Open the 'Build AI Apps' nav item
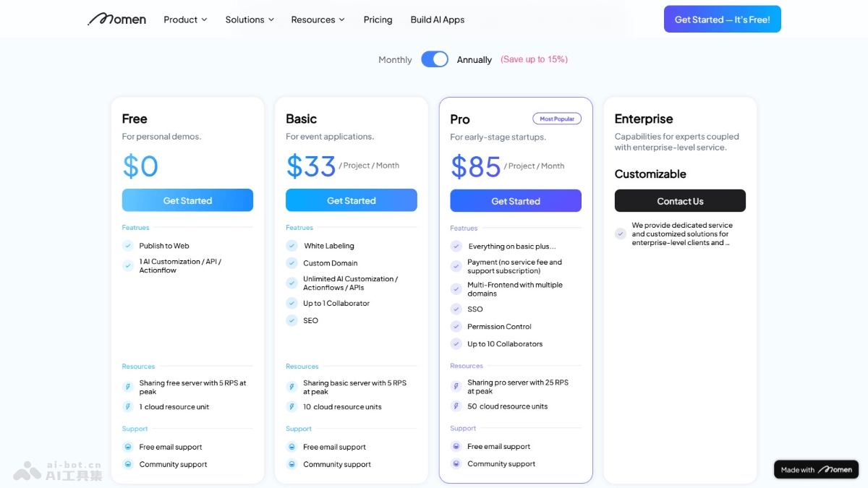The width and height of the screenshot is (868, 488). 438,20
